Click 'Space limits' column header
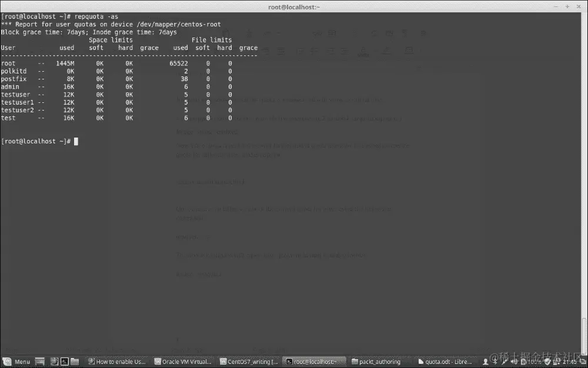Screen dimensions: 588x368 pyautogui.click(x=111, y=40)
